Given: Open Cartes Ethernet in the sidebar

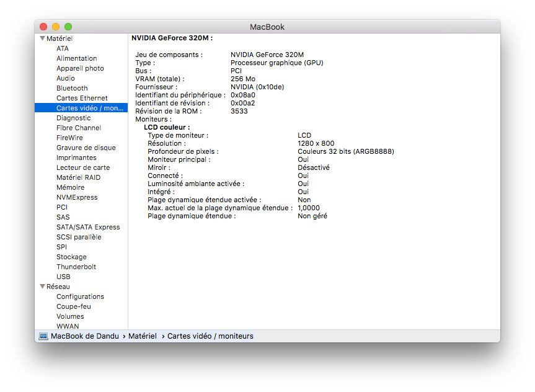Looking at the screenshot, I should (x=82, y=98).
